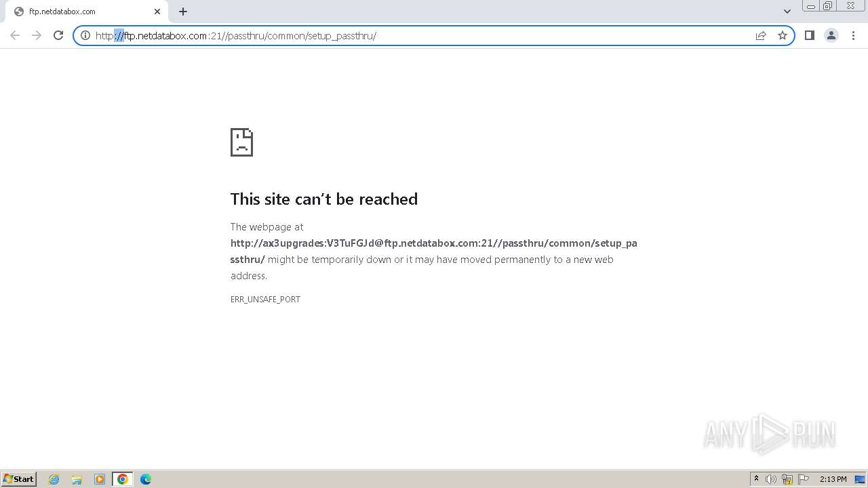868x488 pixels.
Task: Open Action Center flag icon
Action: 804,479
